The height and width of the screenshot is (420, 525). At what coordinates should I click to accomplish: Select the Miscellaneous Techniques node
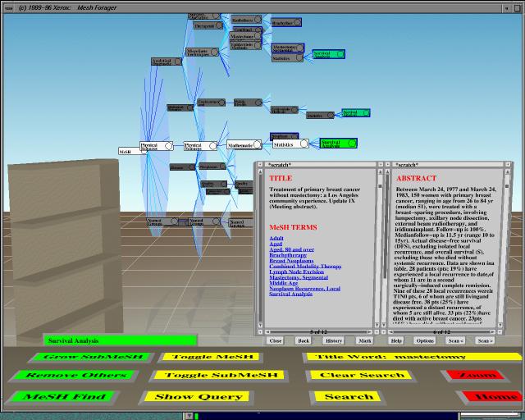click(x=203, y=52)
